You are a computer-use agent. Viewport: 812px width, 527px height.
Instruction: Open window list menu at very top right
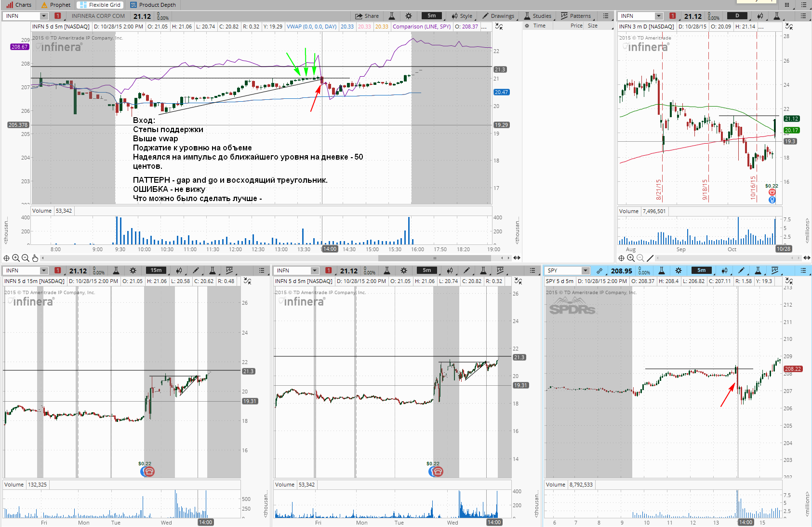coord(804,5)
